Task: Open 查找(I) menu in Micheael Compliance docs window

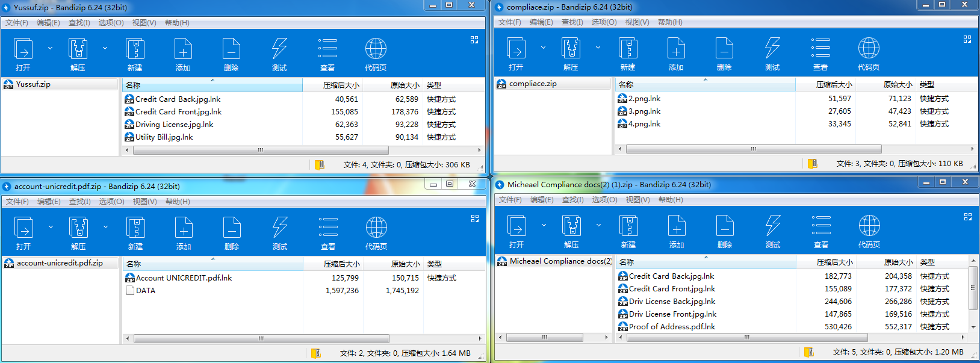Action: [x=572, y=200]
